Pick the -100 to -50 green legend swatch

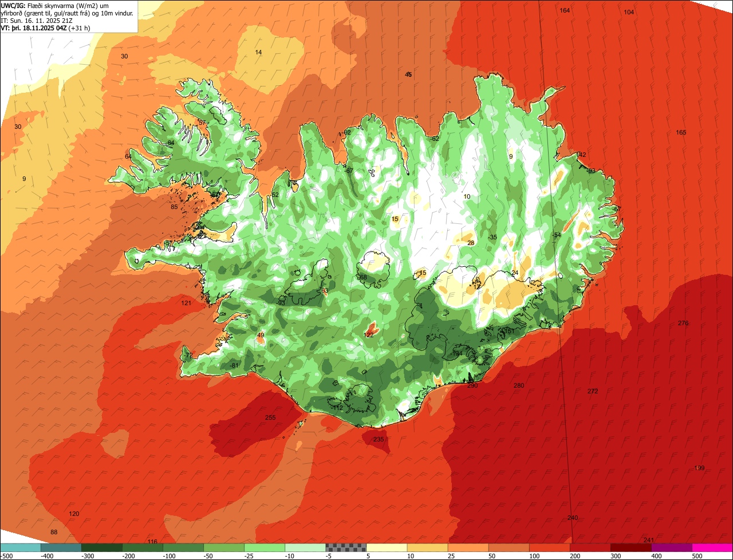coord(183,547)
